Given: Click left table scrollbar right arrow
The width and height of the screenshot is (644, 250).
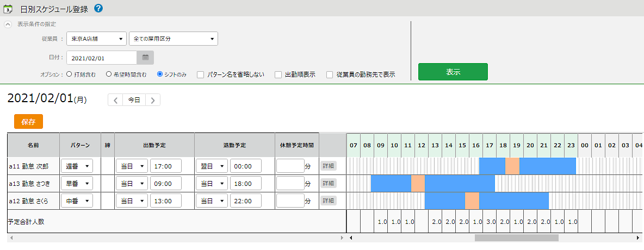Looking at the screenshot, I should 342,237.
